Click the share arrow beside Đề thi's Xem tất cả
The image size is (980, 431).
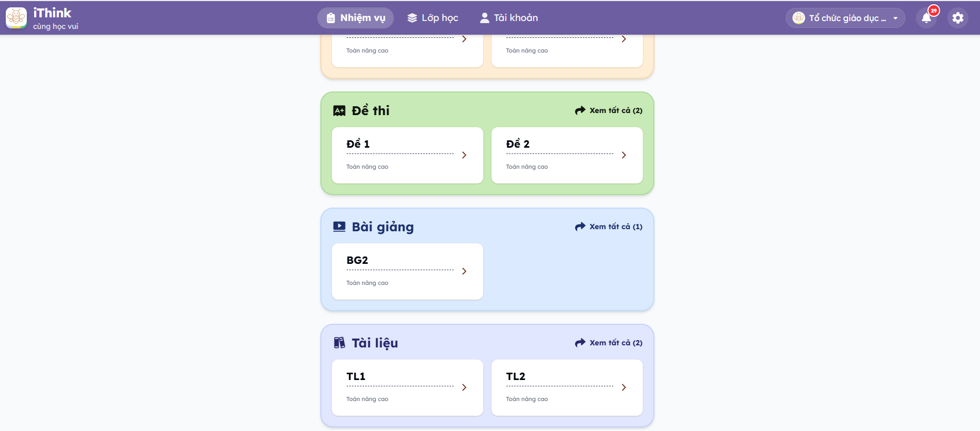click(580, 110)
